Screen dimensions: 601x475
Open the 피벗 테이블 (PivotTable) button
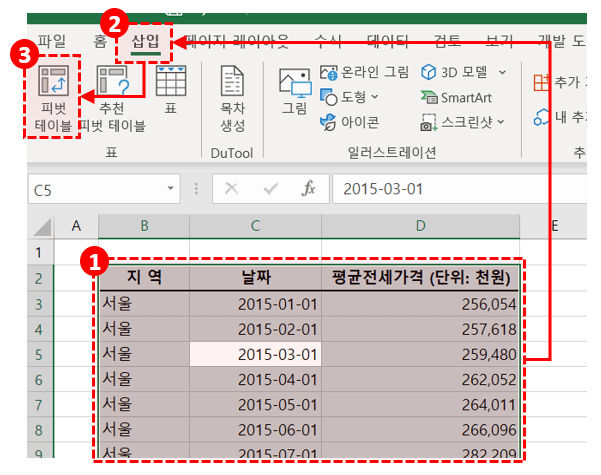tap(53, 98)
